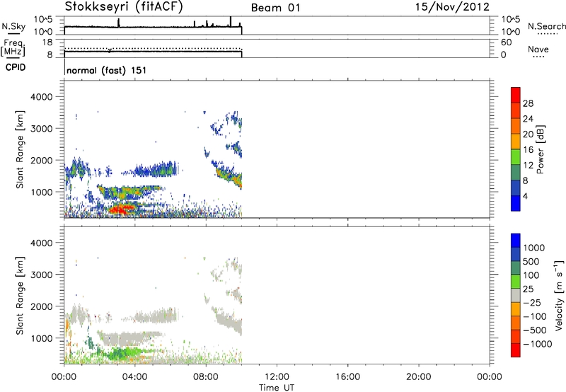The image size is (566, 392).
Task: Click the '2000' tick of the Velocity panel
Action: tap(42, 306)
